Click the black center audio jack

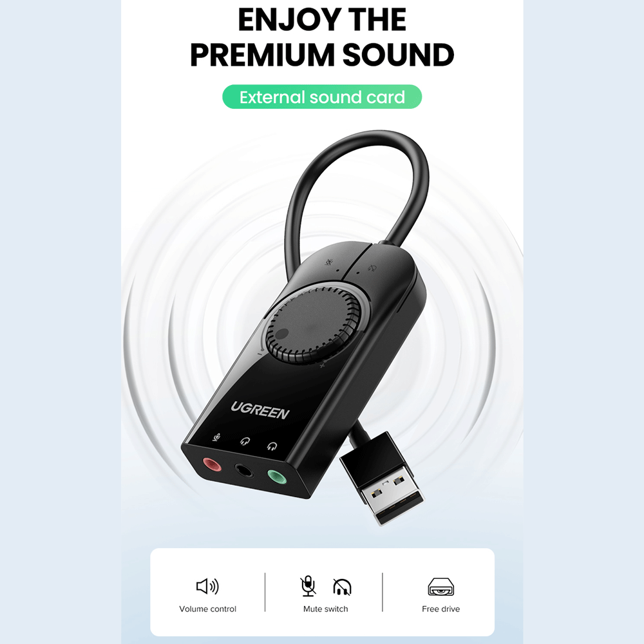[x=244, y=470]
